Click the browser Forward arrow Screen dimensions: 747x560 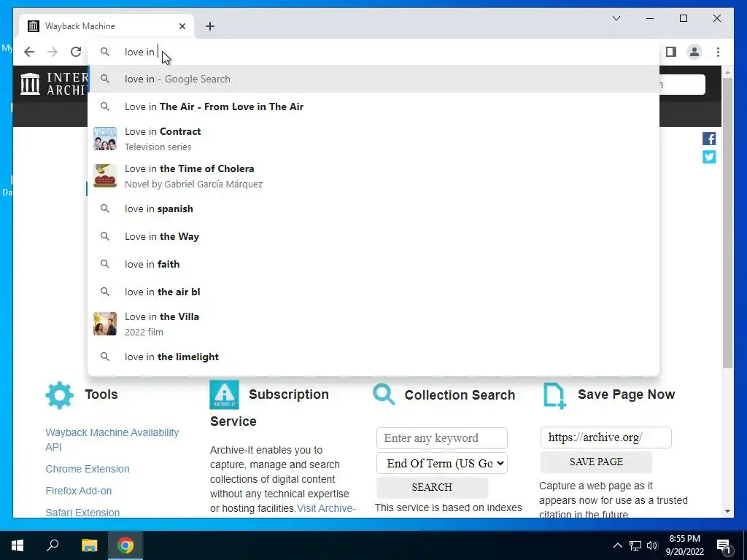pyautogui.click(x=53, y=52)
